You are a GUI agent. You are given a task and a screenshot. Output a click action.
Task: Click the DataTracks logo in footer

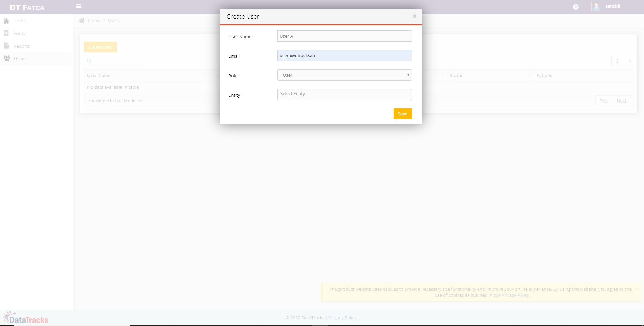click(26, 318)
